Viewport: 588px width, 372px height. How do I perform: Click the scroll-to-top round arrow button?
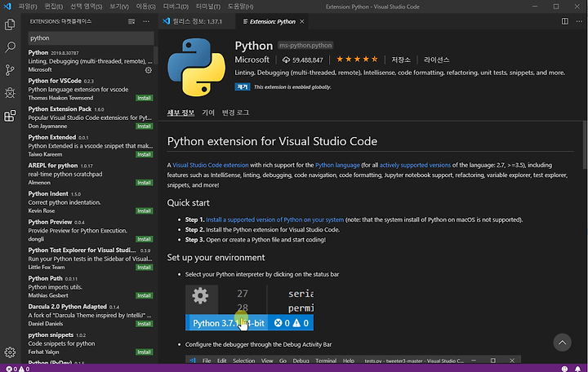click(x=562, y=343)
